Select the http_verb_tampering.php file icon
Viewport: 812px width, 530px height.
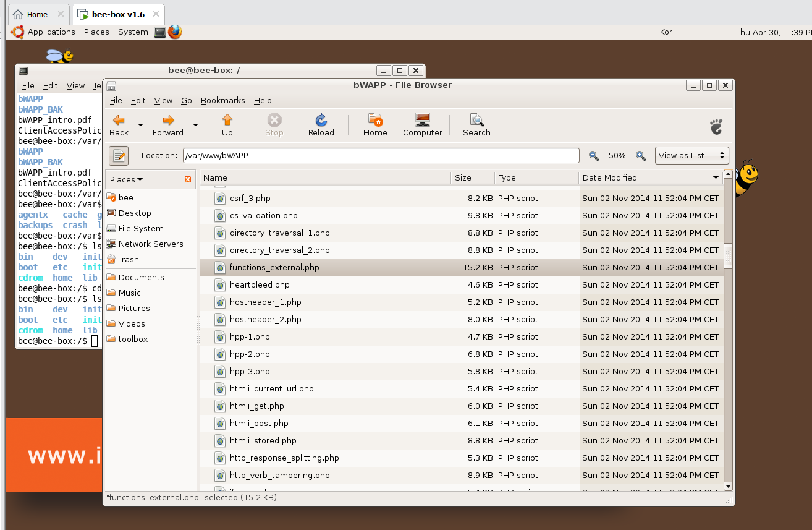[x=220, y=475]
